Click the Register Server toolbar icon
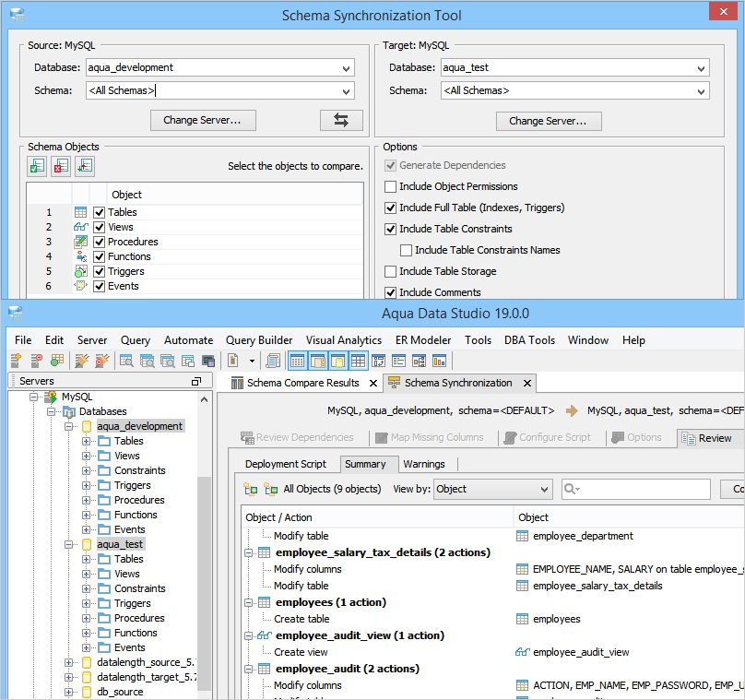 point(17,361)
